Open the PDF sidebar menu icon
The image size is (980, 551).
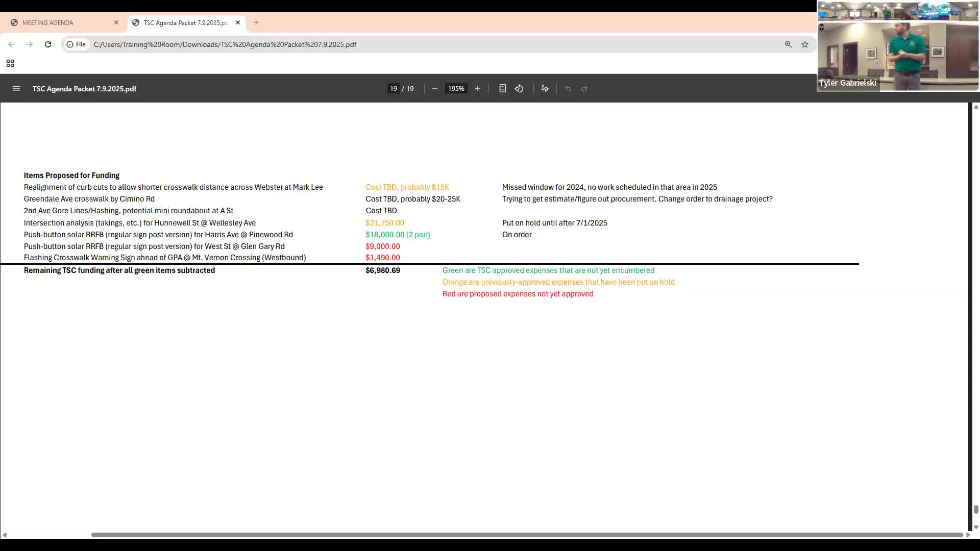[16, 89]
